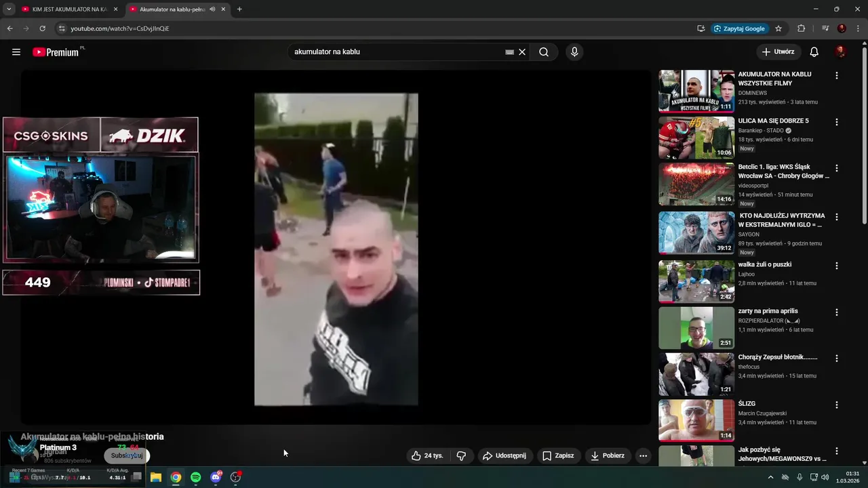Open options for KTO NAJDŁUŻEJ WYTRZYMA video
Image resolution: width=868 pixels, height=488 pixels.
point(836,217)
